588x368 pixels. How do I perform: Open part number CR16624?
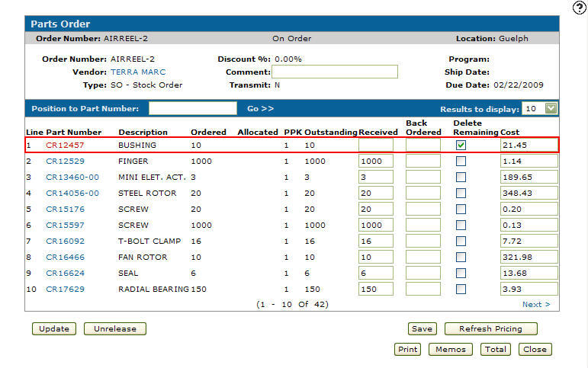coord(65,274)
